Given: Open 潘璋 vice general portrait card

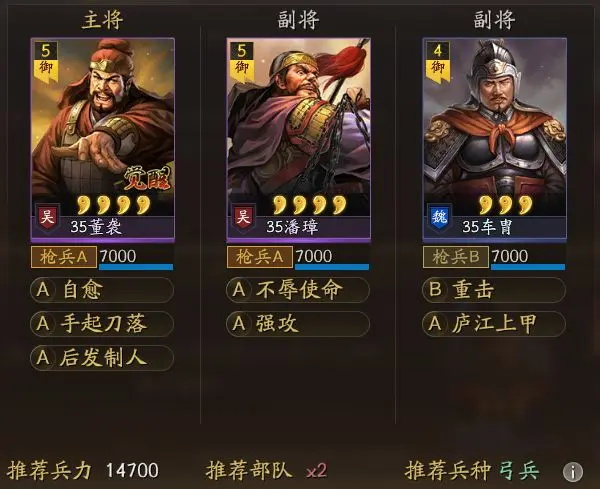Looking at the screenshot, I should [298, 140].
